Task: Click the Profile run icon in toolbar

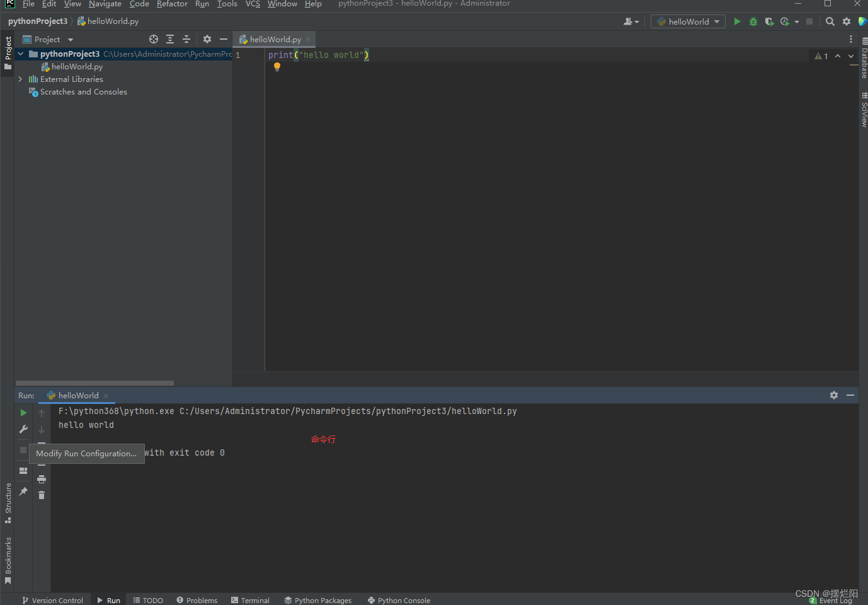Action: click(784, 21)
